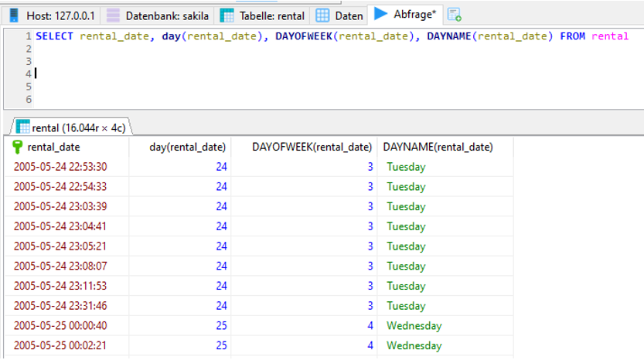Viewport: 644px width, 360px height.
Task: Click the table icon on Tabelle: rental tab
Action: 227,15
